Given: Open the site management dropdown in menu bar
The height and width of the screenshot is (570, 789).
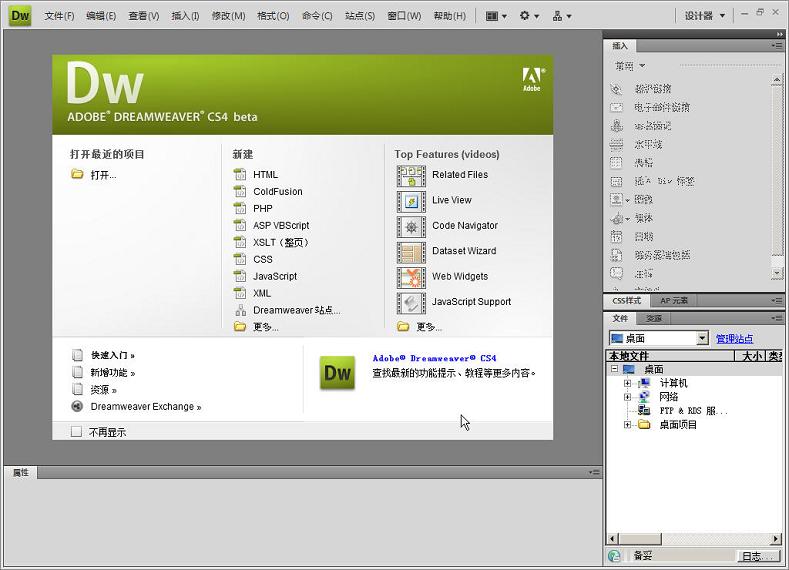Looking at the screenshot, I should coord(562,16).
